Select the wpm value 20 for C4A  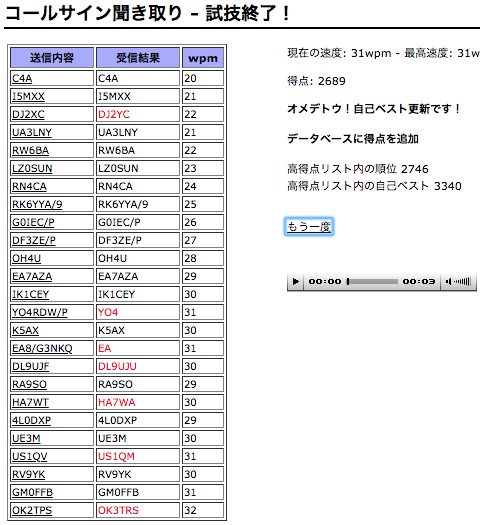190,78
